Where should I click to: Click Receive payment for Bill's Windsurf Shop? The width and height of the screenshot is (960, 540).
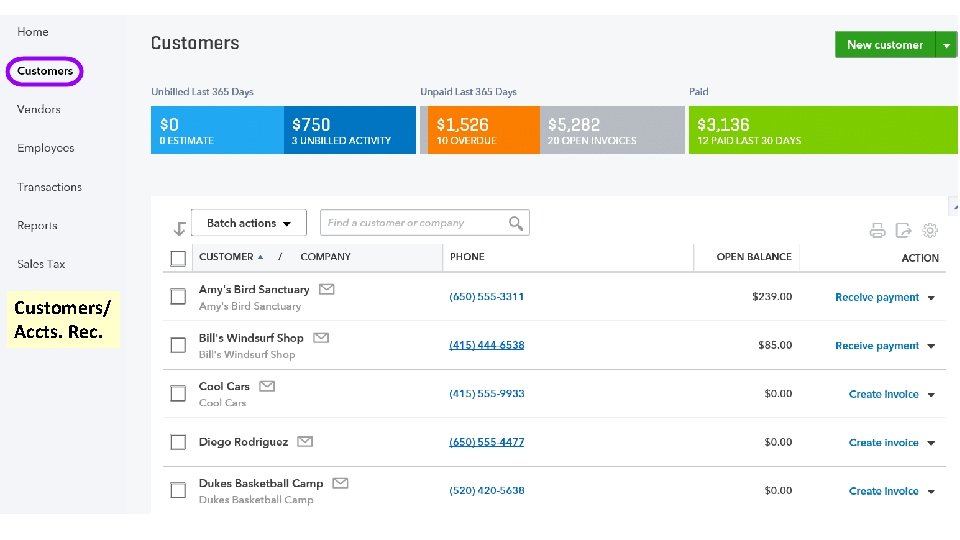(x=876, y=346)
